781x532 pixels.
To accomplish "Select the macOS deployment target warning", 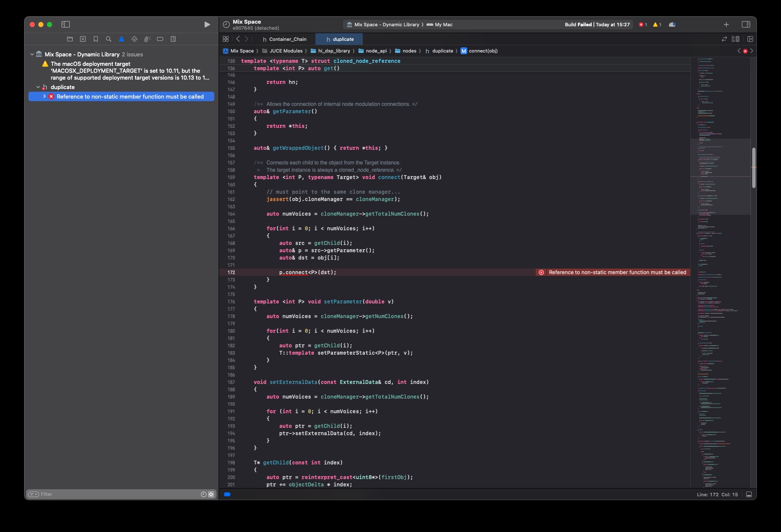I will 130,71.
